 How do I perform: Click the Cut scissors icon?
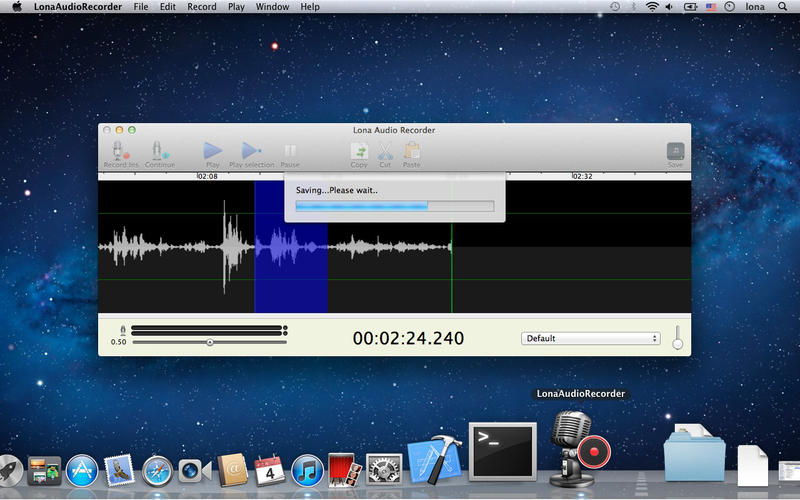click(x=385, y=151)
